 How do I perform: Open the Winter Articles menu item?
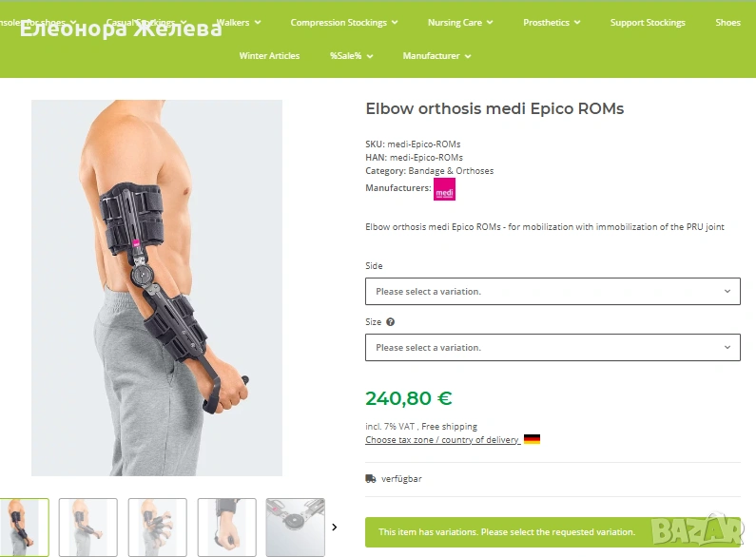click(269, 56)
